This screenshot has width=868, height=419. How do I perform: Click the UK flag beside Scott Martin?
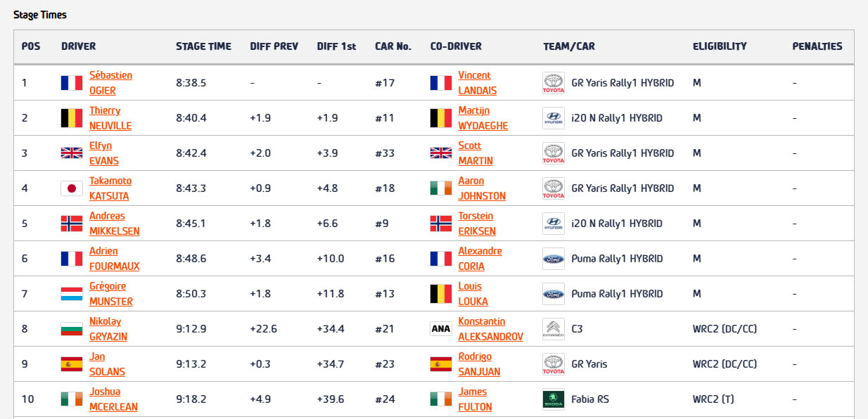point(441,153)
